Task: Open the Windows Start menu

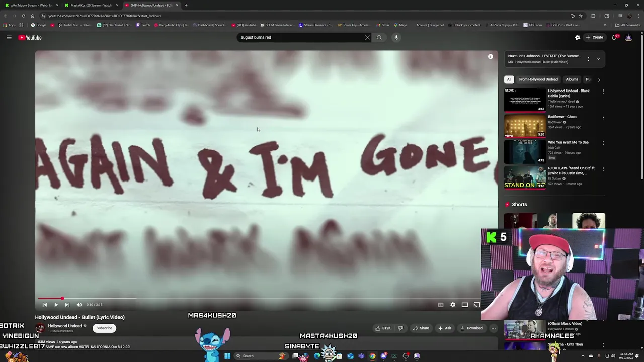Action: coord(227,356)
